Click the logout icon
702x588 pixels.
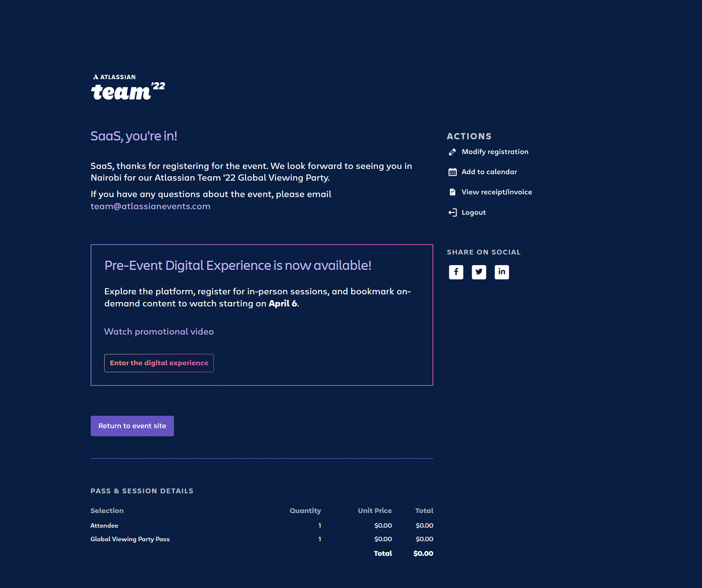pos(452,212)
